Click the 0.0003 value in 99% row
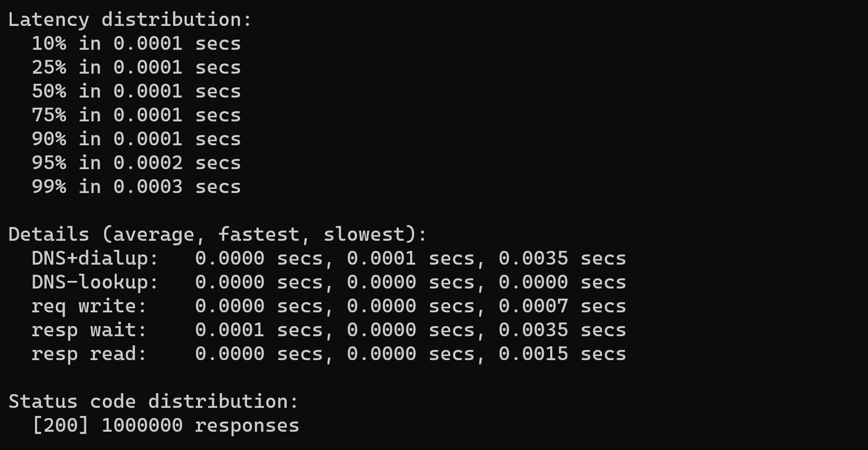Viewport: 868px width, 450px height. [x=148, y=187]
